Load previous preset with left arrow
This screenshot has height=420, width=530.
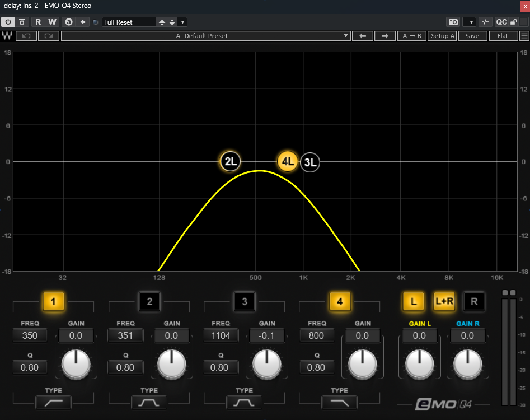point(363,36)
